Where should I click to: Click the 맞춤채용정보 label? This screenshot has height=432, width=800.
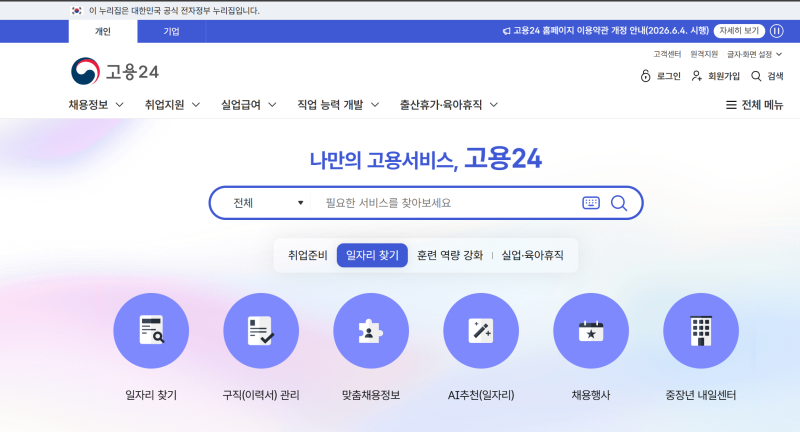coord(371,395)
